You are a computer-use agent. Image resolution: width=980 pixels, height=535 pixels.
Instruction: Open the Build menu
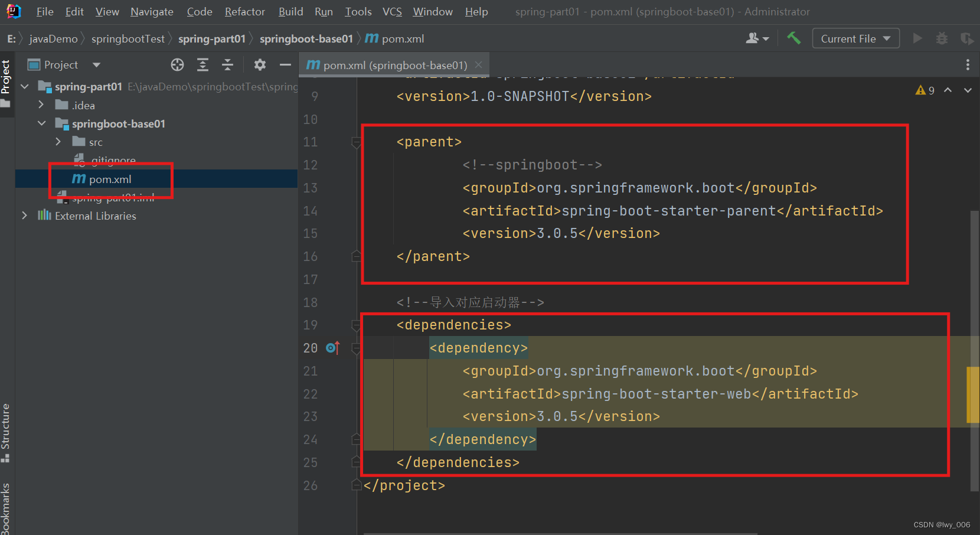(290, 12)
